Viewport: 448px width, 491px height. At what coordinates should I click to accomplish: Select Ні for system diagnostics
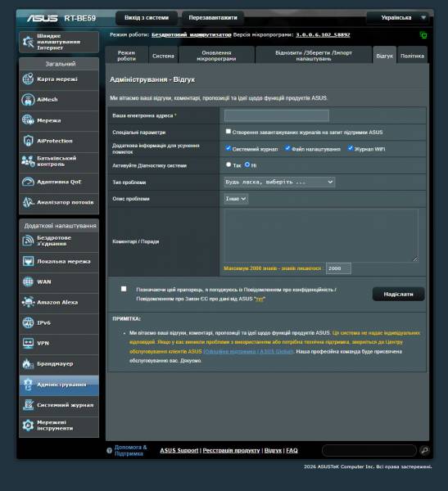[247, 164]
